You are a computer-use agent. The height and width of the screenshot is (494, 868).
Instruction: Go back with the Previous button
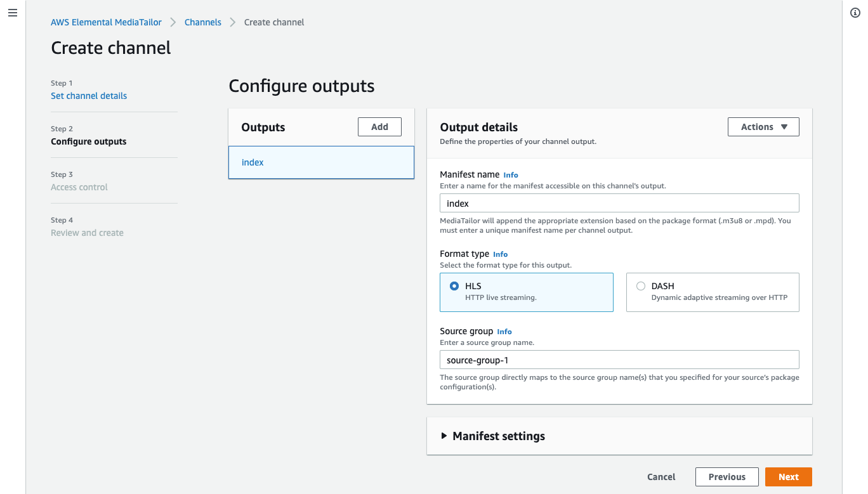pyautogui.click(x=727, y=477)
